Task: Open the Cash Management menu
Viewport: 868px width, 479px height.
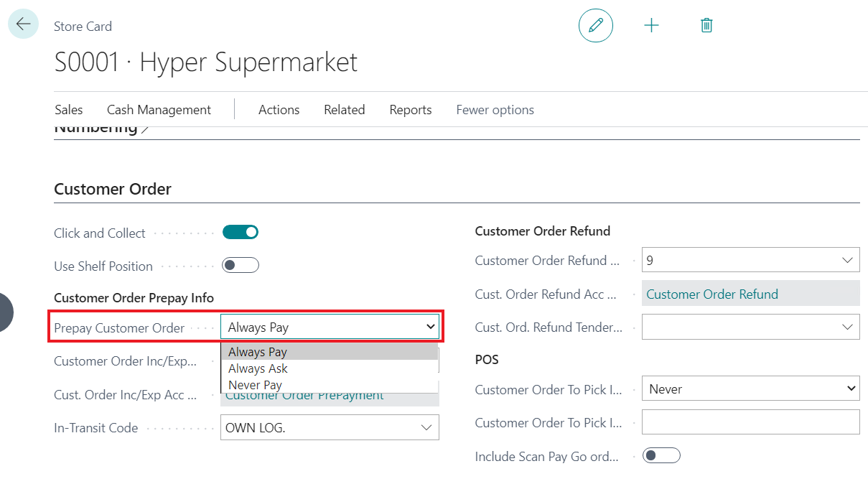Action: coord(159,110)
